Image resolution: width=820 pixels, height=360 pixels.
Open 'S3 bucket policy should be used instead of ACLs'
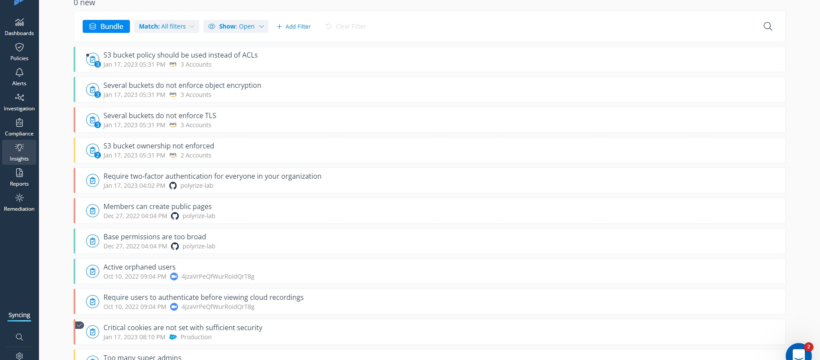(180, 55)
